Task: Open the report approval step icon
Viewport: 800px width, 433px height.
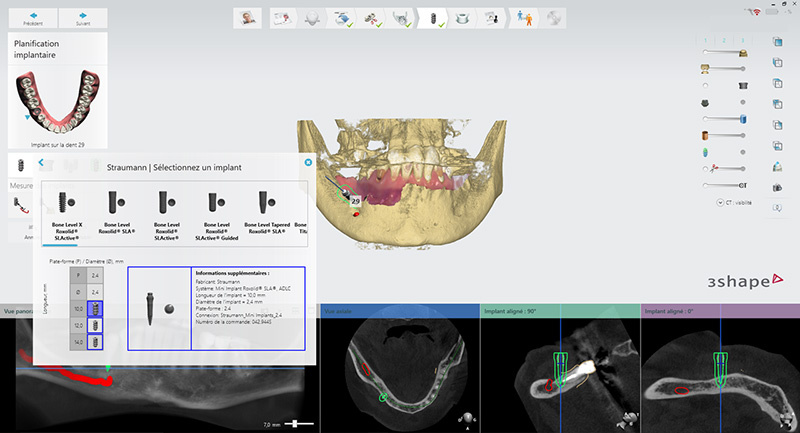Action: click(x=492, y=18)
